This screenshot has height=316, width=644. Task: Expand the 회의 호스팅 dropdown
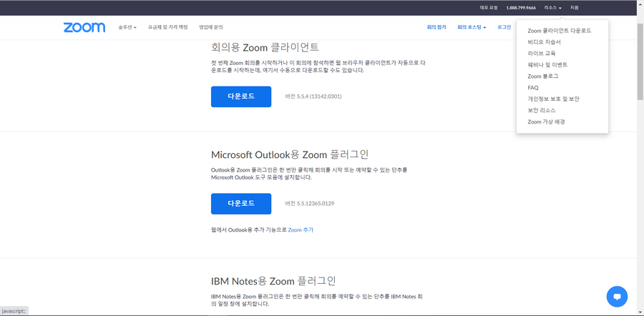472,27
